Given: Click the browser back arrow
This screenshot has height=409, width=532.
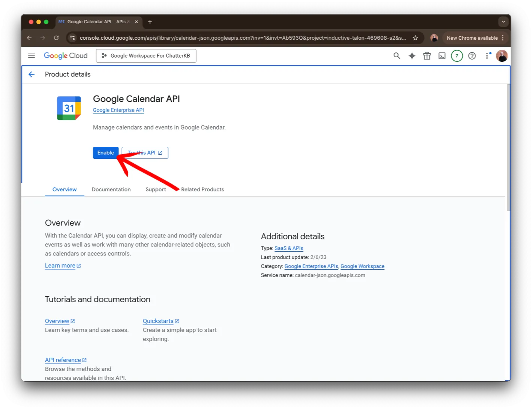Looking at the screenshot, I should click(29, 38).
